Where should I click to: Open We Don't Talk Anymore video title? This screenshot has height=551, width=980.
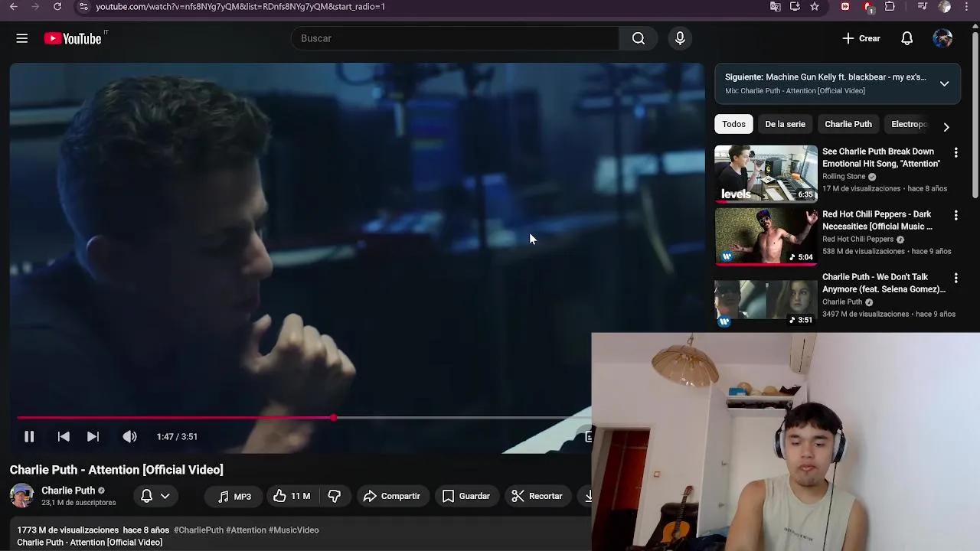pyautogui.click(x=884, y=283)
